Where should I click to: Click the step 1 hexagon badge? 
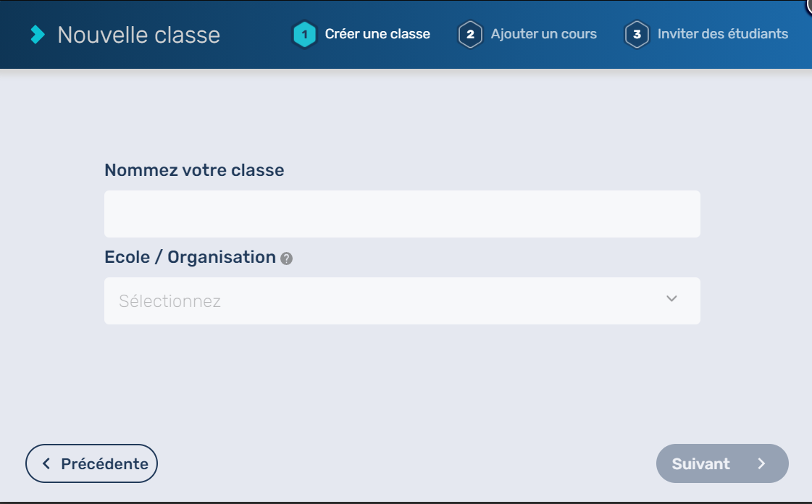(x=304, y=34)
